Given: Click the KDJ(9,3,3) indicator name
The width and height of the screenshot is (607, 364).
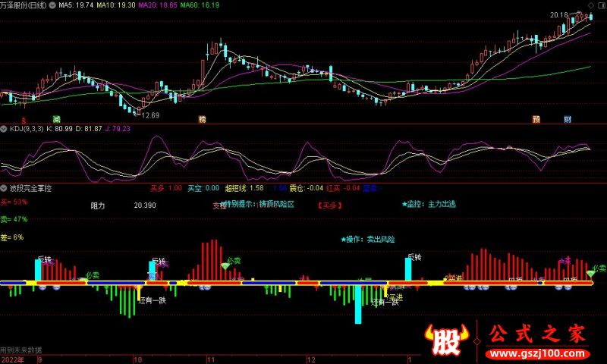Looking at the screenshot, I should (x=27, y=129).
